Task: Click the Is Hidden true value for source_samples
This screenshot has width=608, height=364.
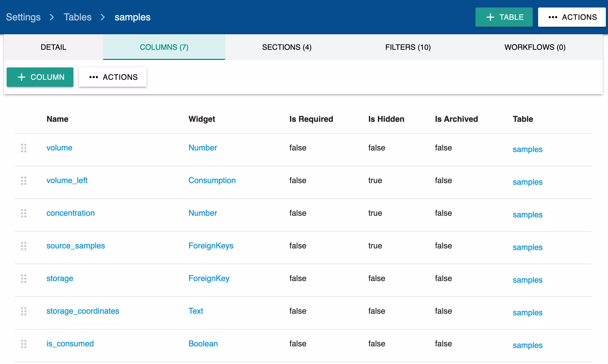Action: (x=375, y=246)
